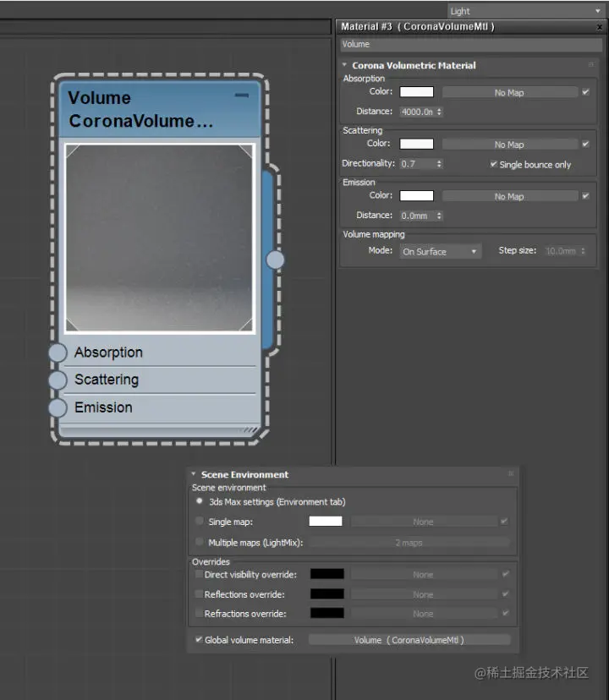
Task: Click the node resize grip at bottom-right
Action: click(x=251, y=430)
